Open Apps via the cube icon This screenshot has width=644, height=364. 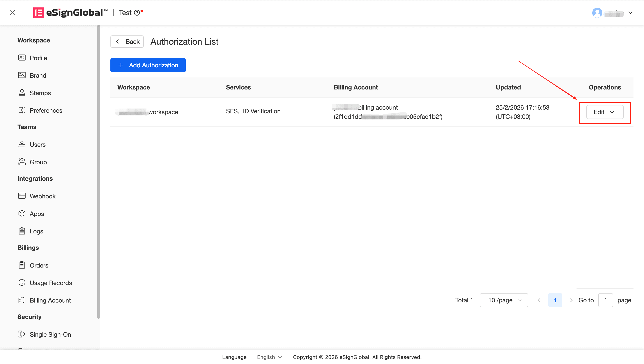22,213
